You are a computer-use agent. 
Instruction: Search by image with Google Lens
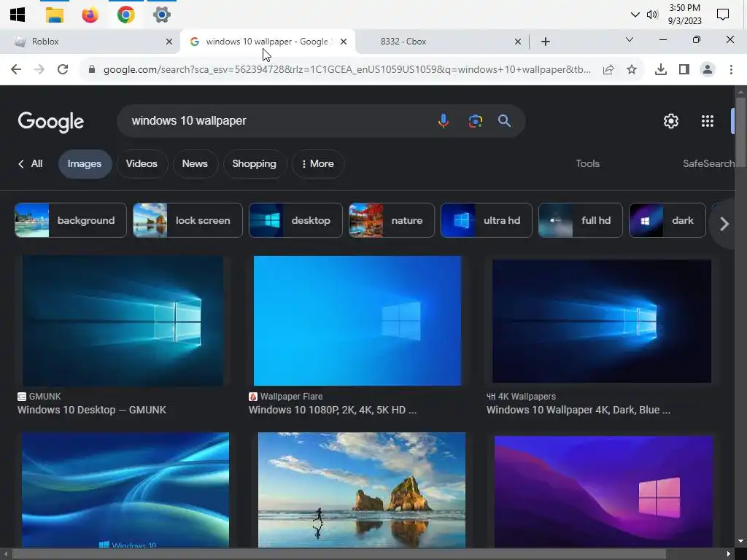475,121
